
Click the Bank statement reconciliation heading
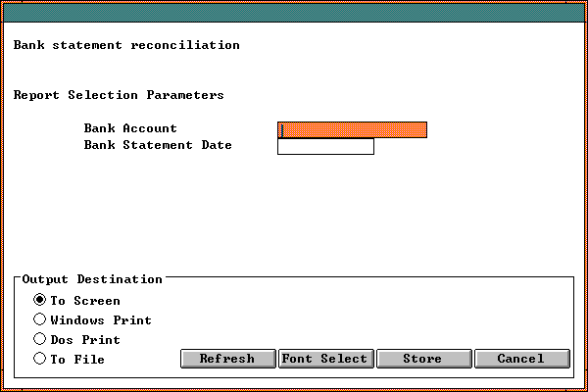click(x=126, y=45)
